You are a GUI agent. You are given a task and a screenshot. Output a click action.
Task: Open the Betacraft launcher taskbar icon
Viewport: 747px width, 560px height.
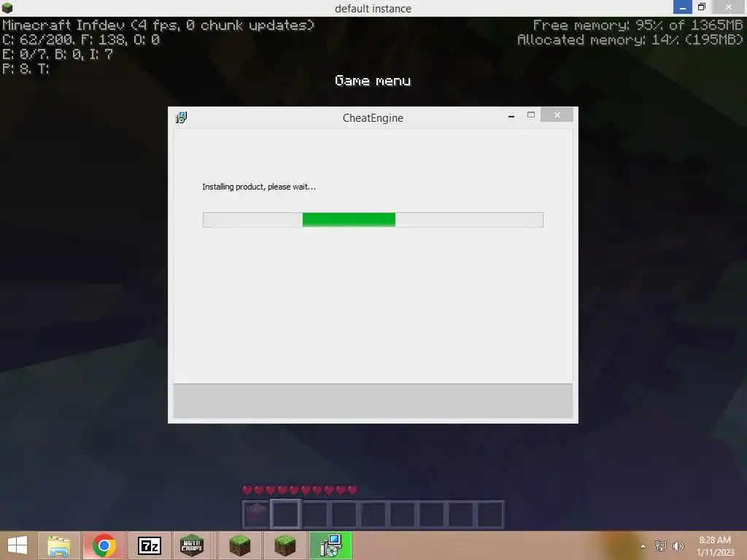[x=192, y=545]
